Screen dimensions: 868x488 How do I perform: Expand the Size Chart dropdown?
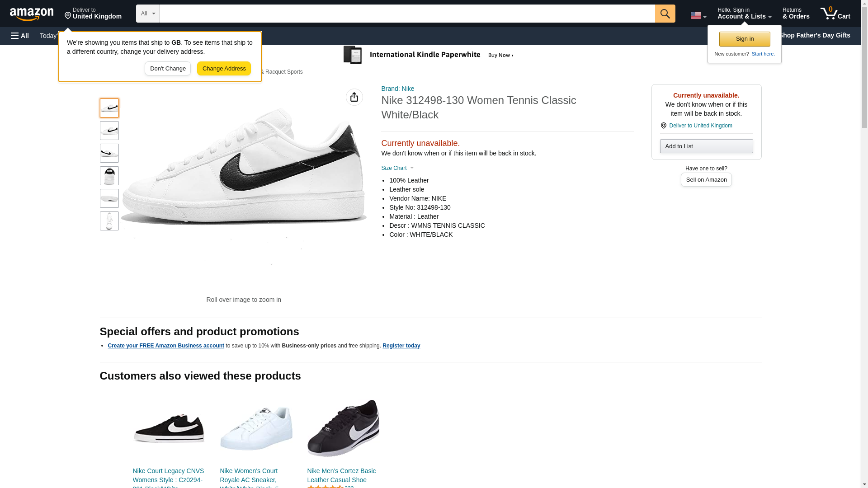click(x=397, y=168)
